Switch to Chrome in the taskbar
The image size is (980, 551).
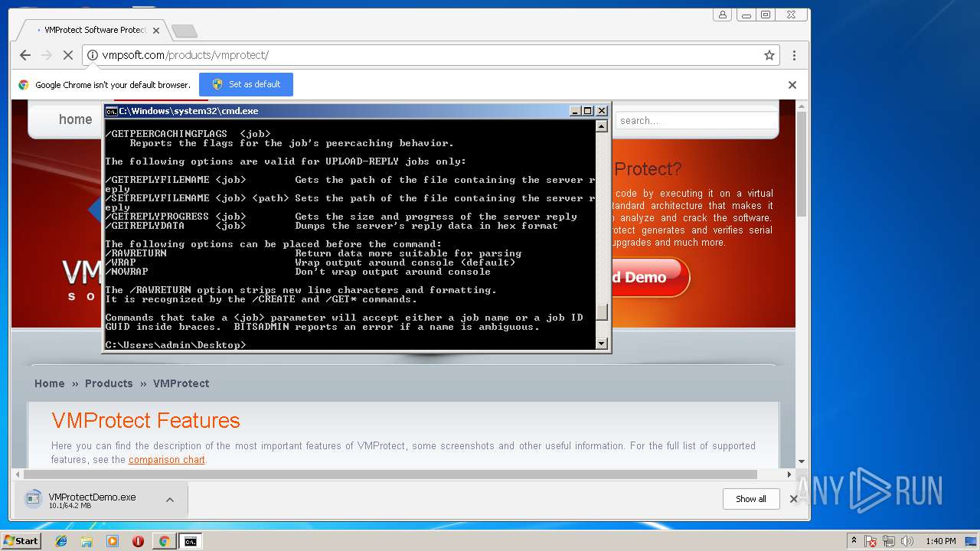click(x=164, y=541)
